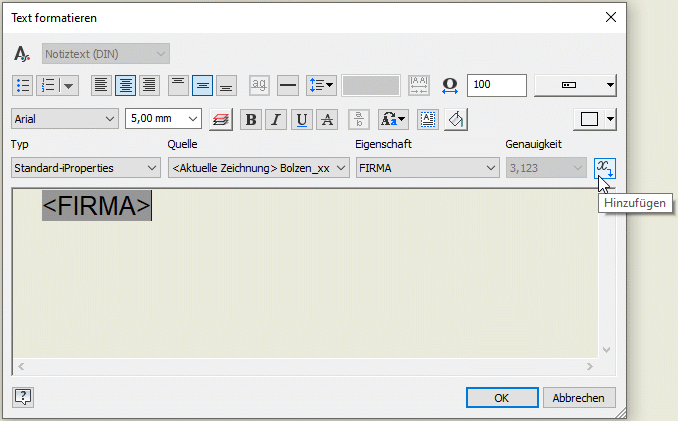Click OK to confirm text
Viewport: 678px width, 421px height.
[502, 397]
